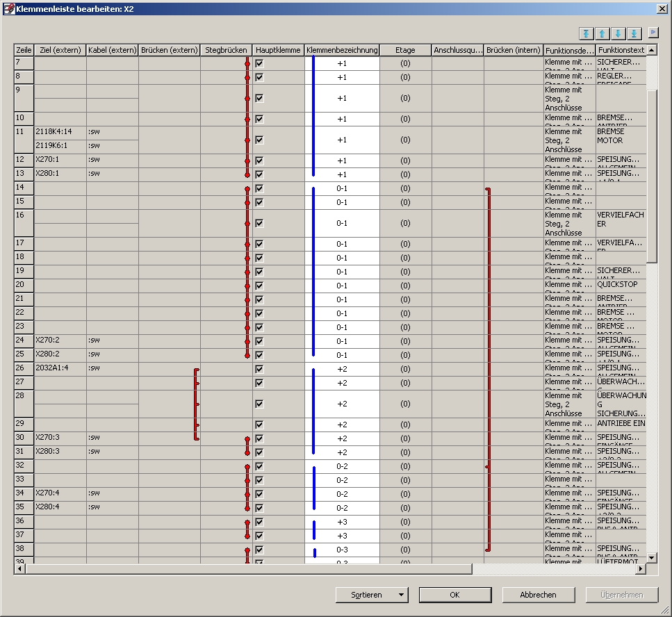
Task: Toggle Hauptklemme checkbox in row 7
Action: pos(259,63)
